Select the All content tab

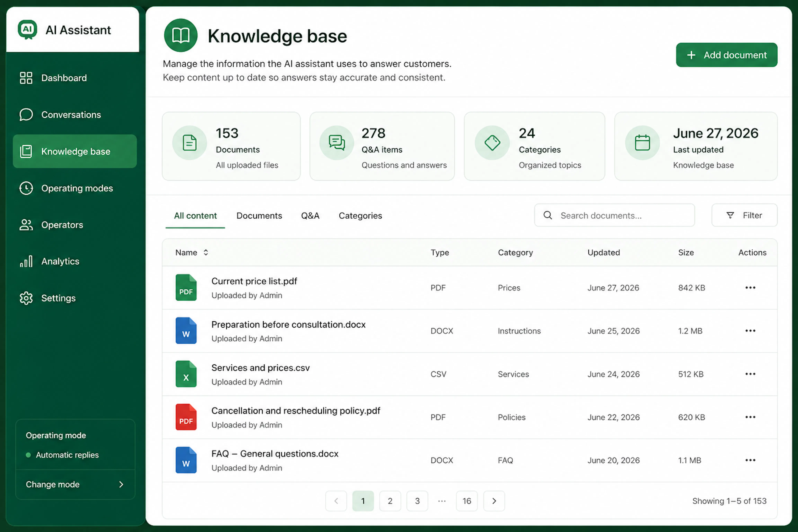pos(195,216)
